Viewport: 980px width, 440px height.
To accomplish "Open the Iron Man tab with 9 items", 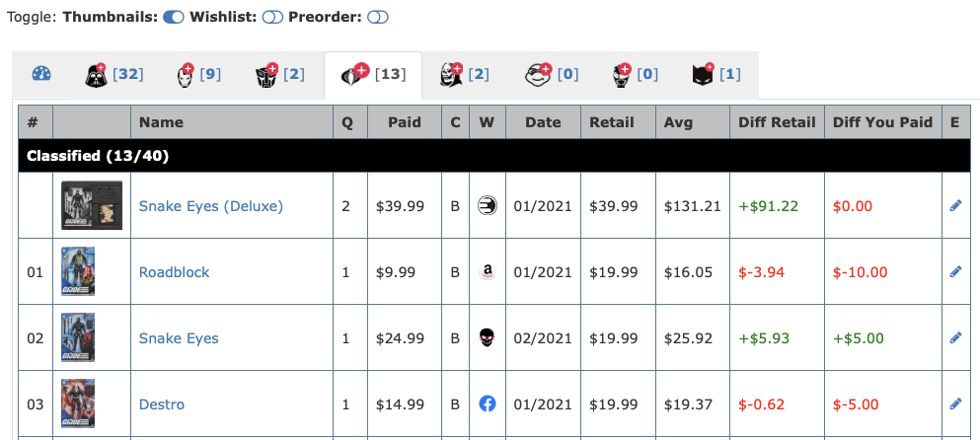I will [197, 74].
